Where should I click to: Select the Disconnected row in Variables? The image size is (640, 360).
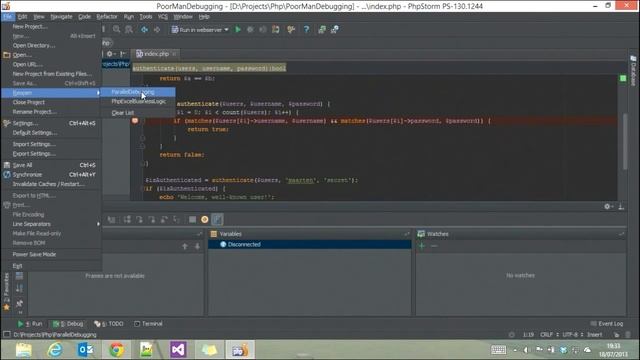pos(309,244)
